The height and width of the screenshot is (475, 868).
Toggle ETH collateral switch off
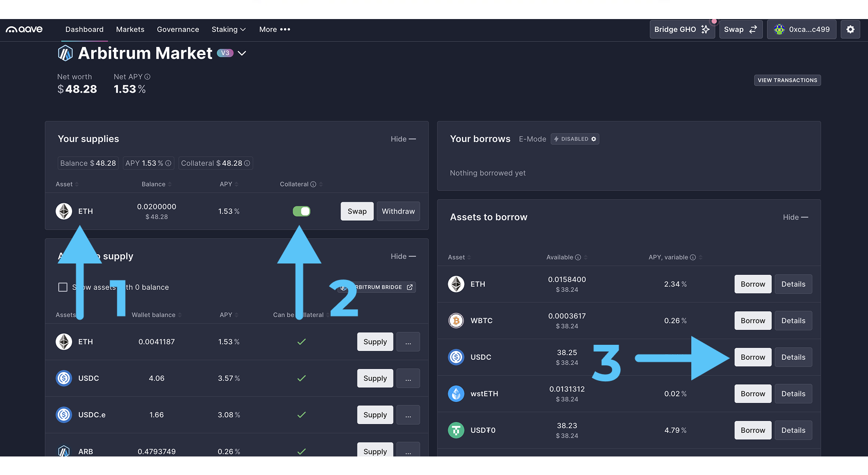coord(301,211)
